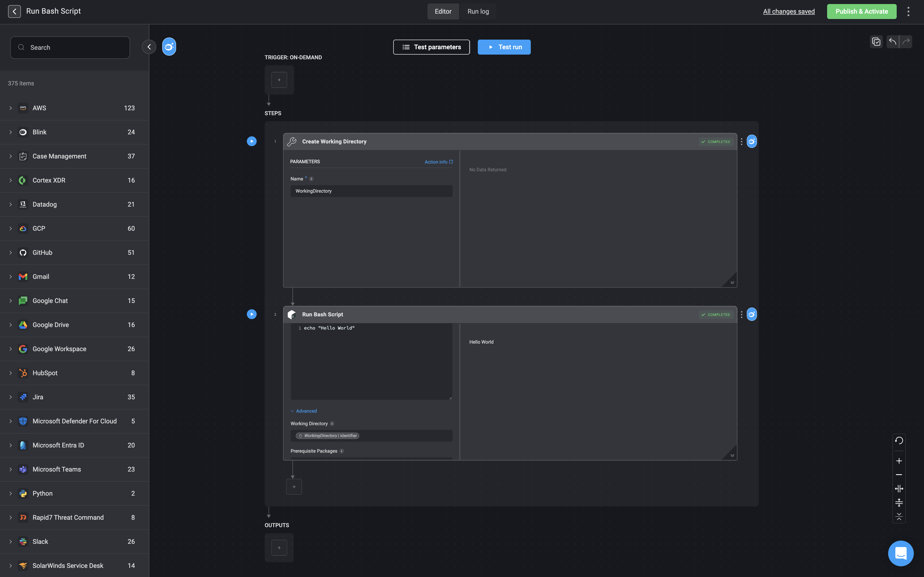
Task: Zoom out on the workflow canvas
Action: [x=899, y=475]
